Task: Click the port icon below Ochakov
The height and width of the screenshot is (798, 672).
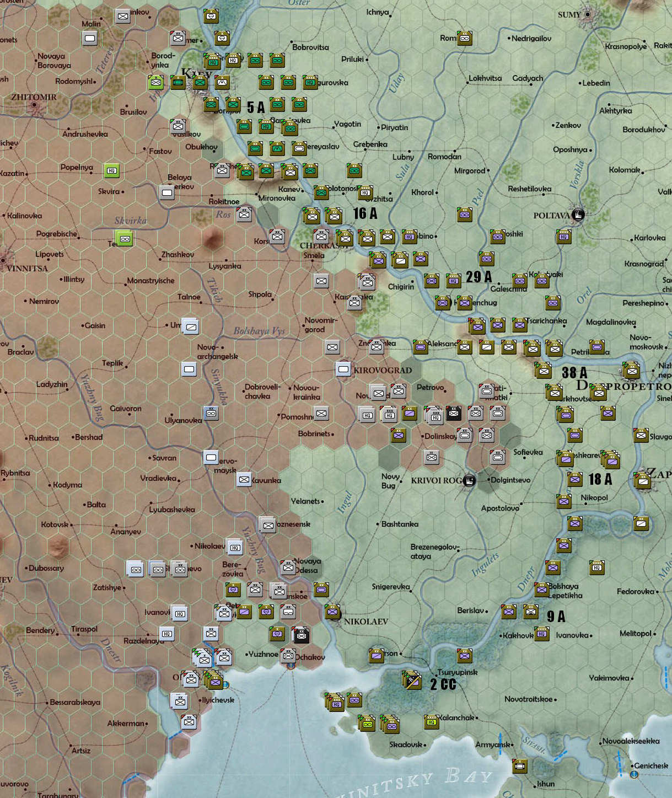Action: click(291, 666)
